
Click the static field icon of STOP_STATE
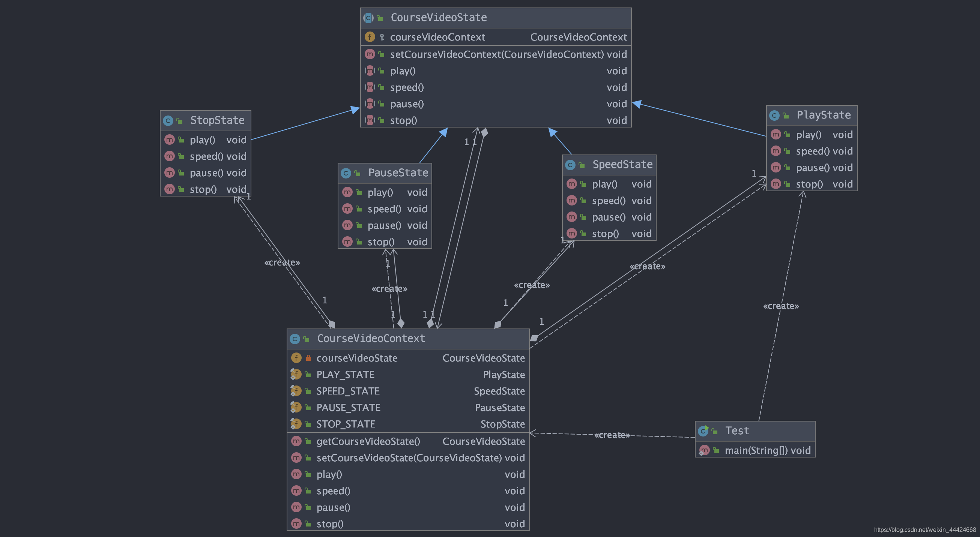coord(296,424)
